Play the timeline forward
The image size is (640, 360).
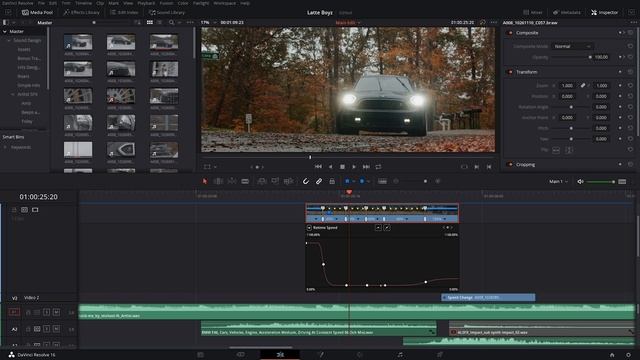(354, 167)
